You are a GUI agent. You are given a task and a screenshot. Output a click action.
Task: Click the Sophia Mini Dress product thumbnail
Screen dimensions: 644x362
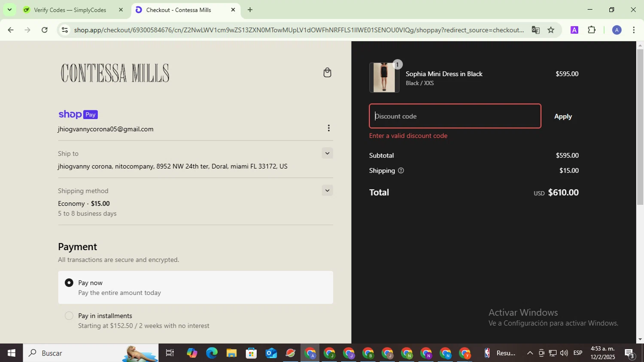click(384, 77)
